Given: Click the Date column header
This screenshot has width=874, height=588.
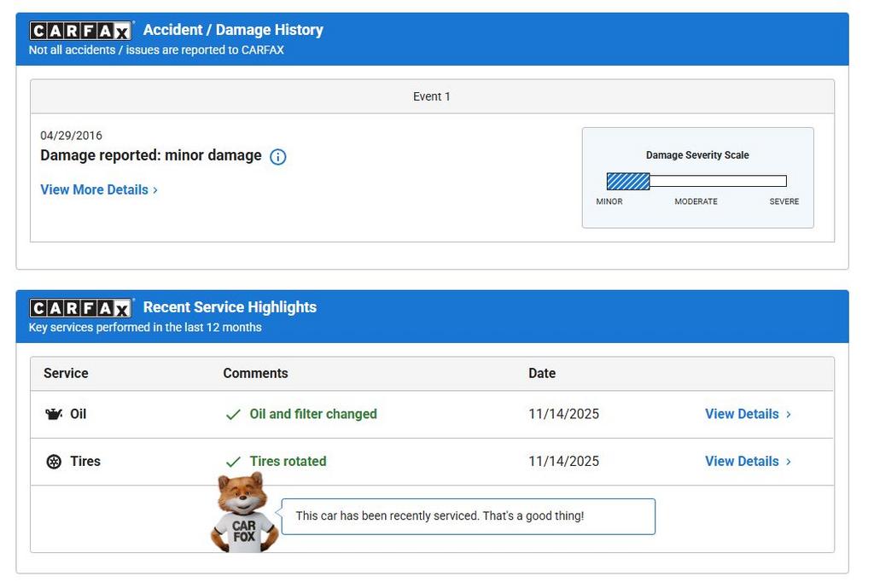Looking at the screenshot, I should pos(541,373).
